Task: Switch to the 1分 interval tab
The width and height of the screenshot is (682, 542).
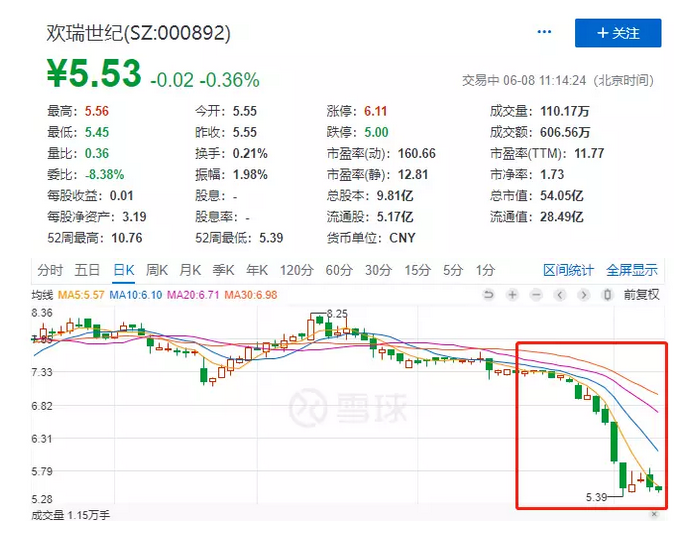Action: tap(485, 270)
